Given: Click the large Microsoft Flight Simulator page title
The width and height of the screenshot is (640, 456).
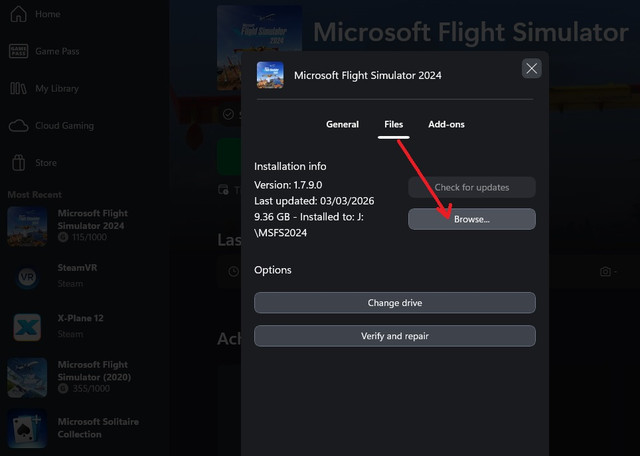Looking at the screenshot, I should pyautogui.click(x=471, y=32).
